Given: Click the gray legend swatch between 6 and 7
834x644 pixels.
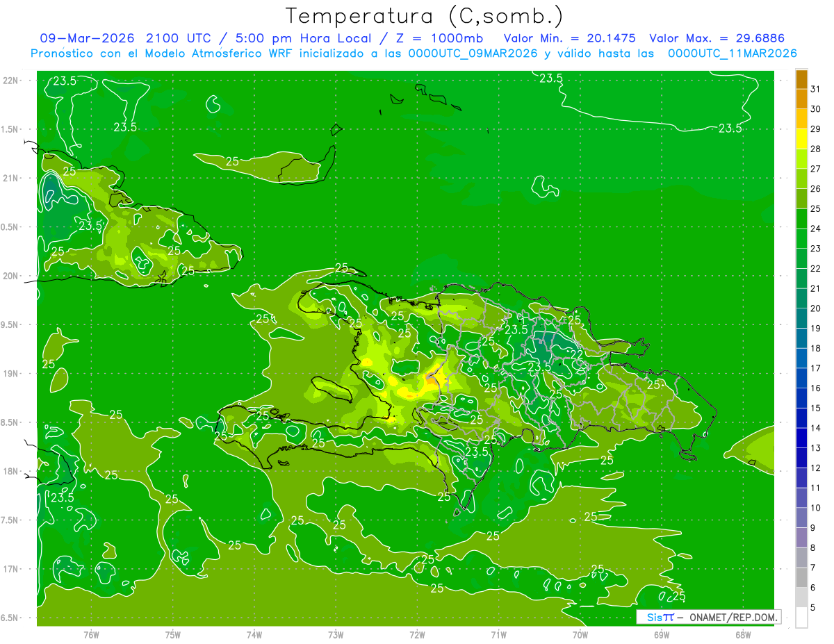Looking at the screenshot, I should tap(801, 578).
